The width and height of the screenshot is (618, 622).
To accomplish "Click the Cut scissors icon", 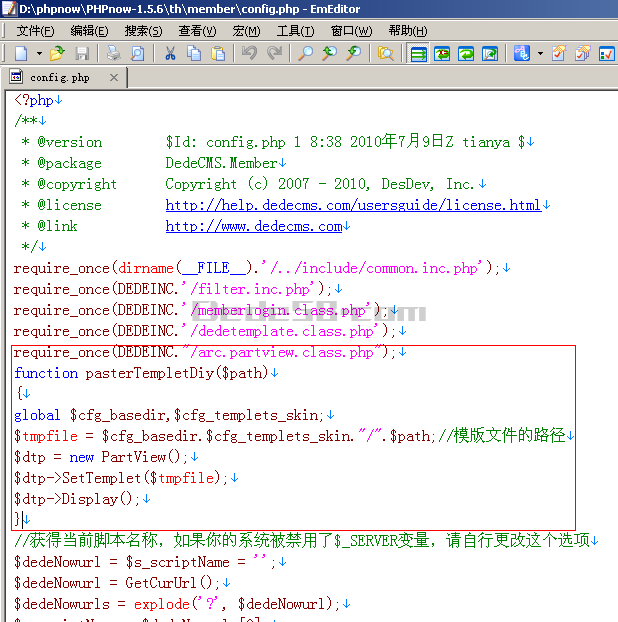I will [170, 53].
